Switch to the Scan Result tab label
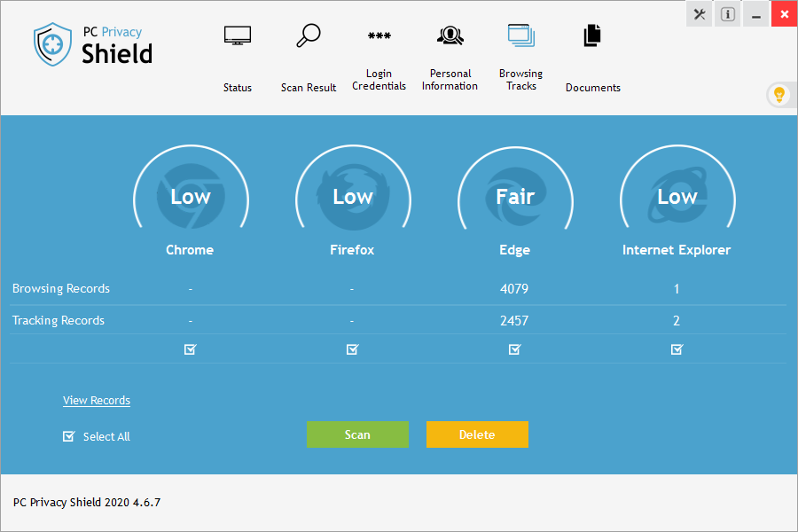This screenshot has height=532, width=798. click(309, 88)
